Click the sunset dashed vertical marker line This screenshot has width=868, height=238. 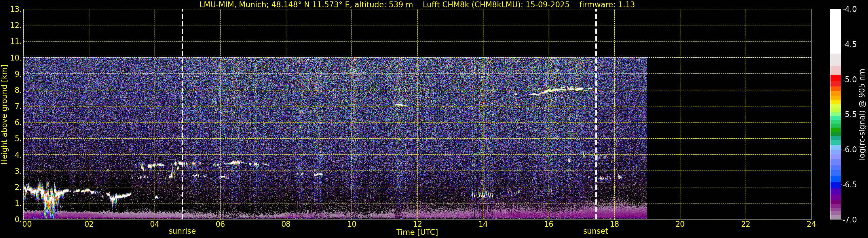point(596,114)
